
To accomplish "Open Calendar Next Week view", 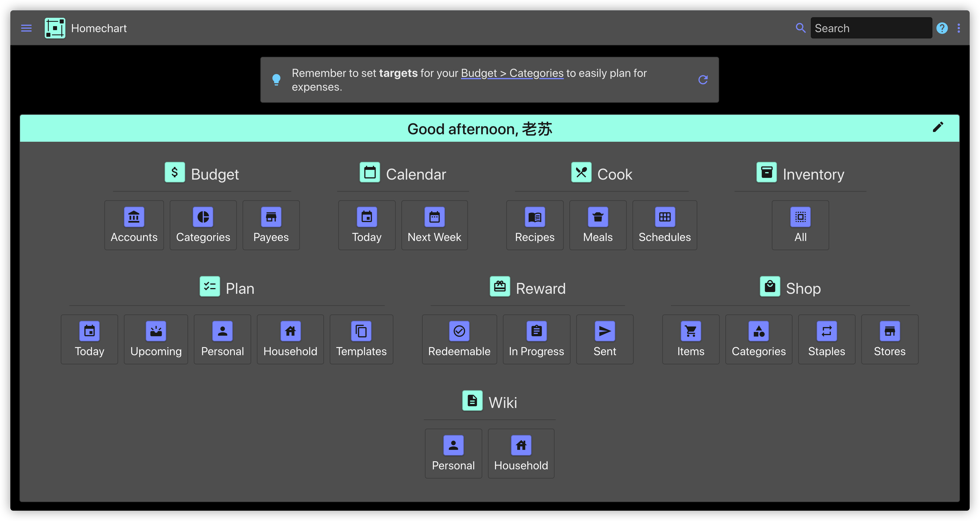I will [434, 225].
